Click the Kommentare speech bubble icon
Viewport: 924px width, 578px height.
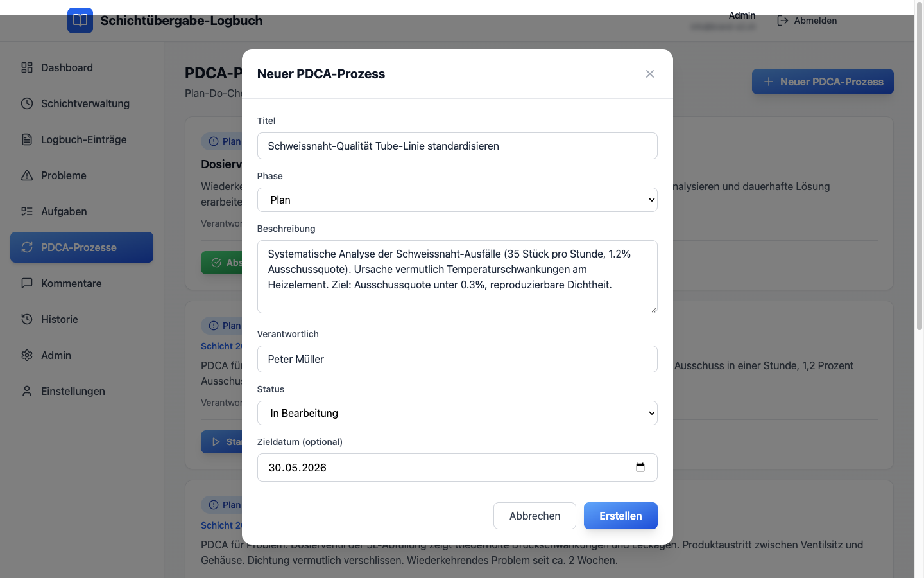tap(27, 283)
